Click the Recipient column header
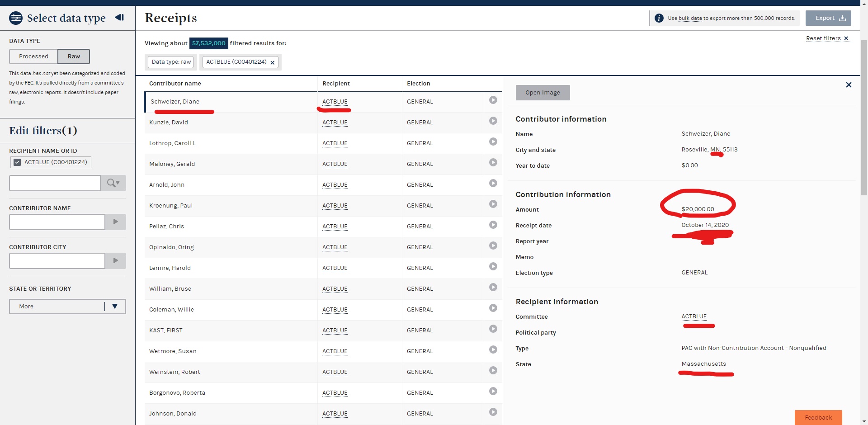Screen dimensions: 868x425 (x=336, y=84)
